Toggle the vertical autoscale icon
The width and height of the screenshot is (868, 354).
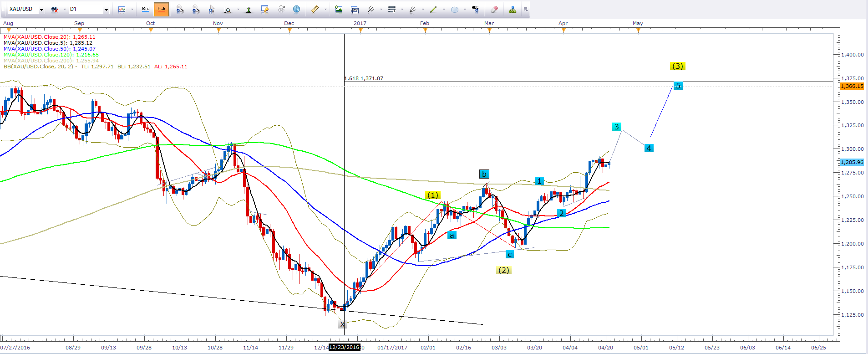pyautogui.click(x=249, y=9)
